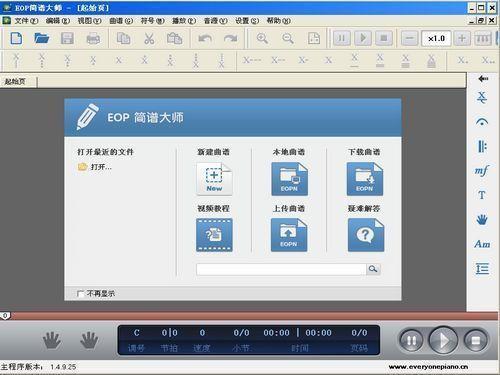Decrease playback speed with minus button

pyautogui.click(x=409, y=38)
